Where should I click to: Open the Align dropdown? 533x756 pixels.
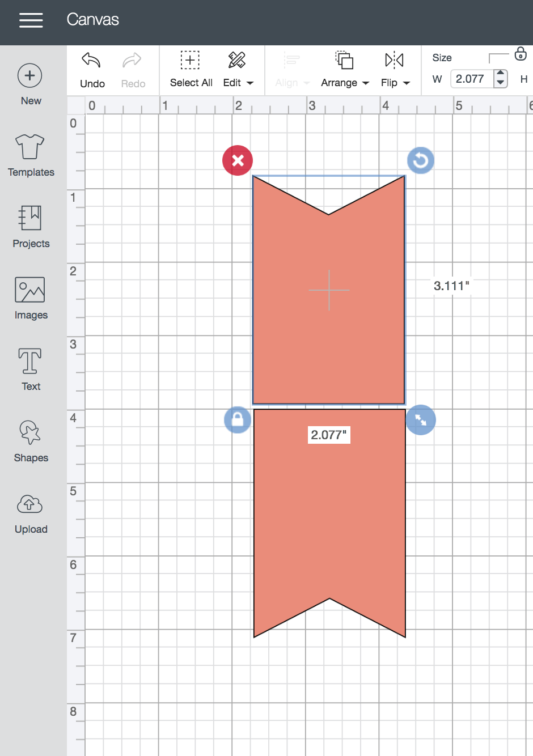click(293, 69)
